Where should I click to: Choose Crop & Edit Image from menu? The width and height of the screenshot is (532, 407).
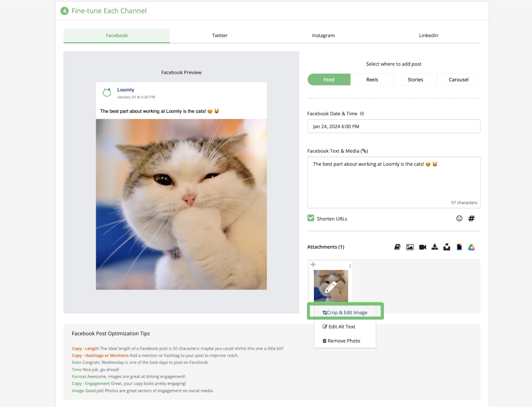coord(345,313)
